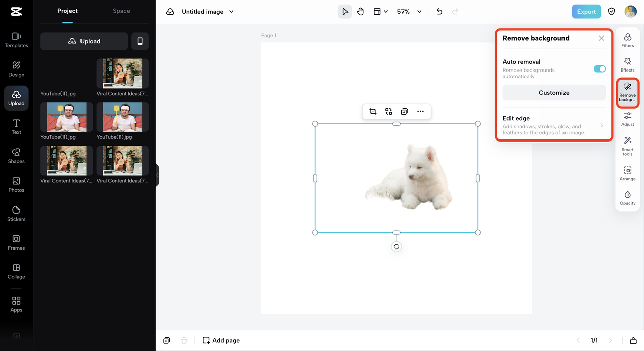This screenshot has height=351, width=644.
Task: Open the 57% zoom dropdown
Action: tap(409, 12)
